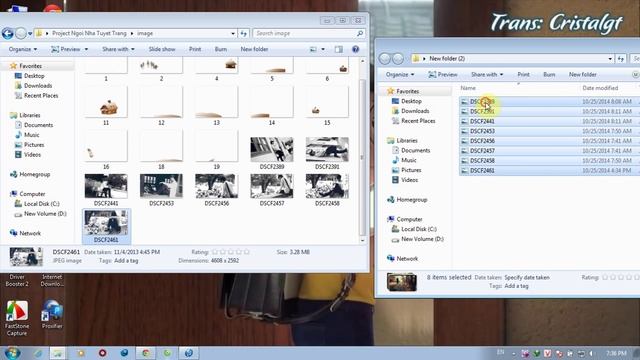640x360 pixels.
Task: Click the refresh button beside image address bar
Action: pos(244,33)
